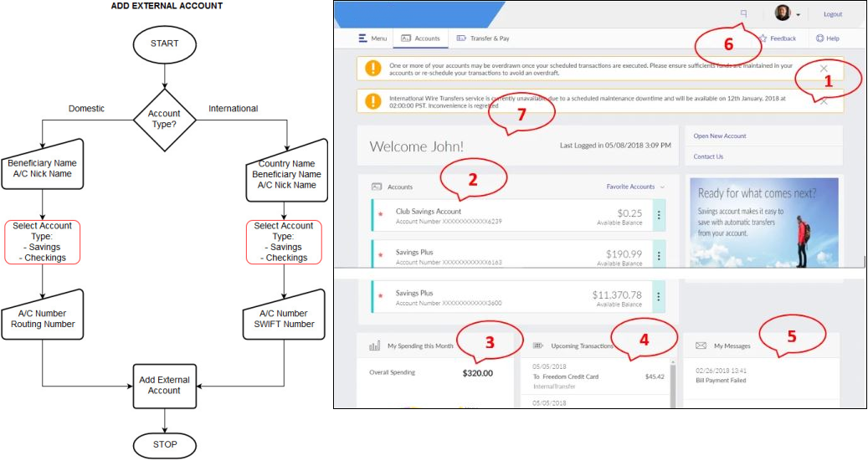The image size is (868, 471).
Task: Open the Transfer & Pay tab
Action: tap(483, 38)
